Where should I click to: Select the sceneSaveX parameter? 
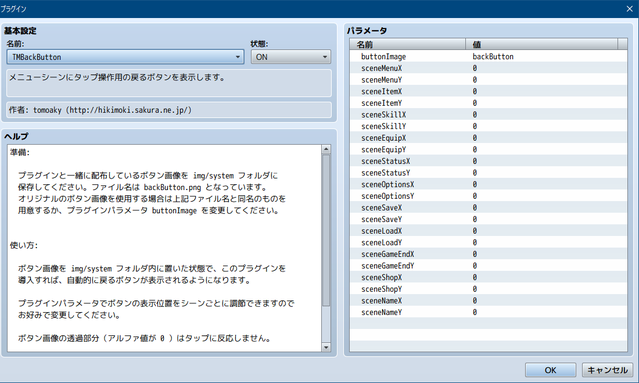[x=381, y=207]
